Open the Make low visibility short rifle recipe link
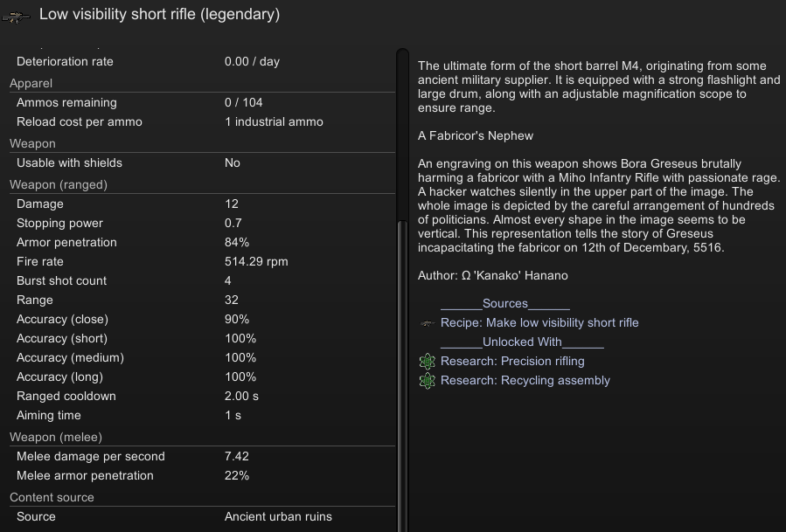Screen dimensions: 786x532 coord(539,322)
